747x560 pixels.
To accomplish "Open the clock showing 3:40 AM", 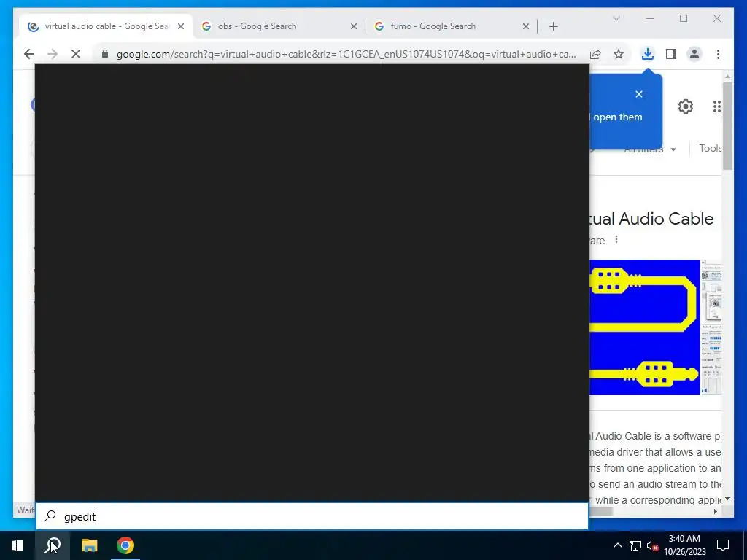I will (684, 545).
